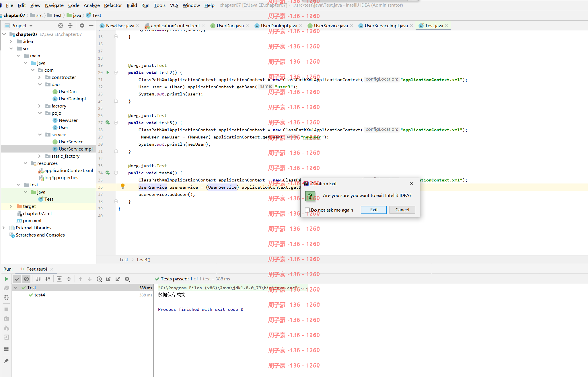The height and width of the screenshot is (377, 588).
Task: Close the NewUser.java tab
Action: tap(138, 26)
